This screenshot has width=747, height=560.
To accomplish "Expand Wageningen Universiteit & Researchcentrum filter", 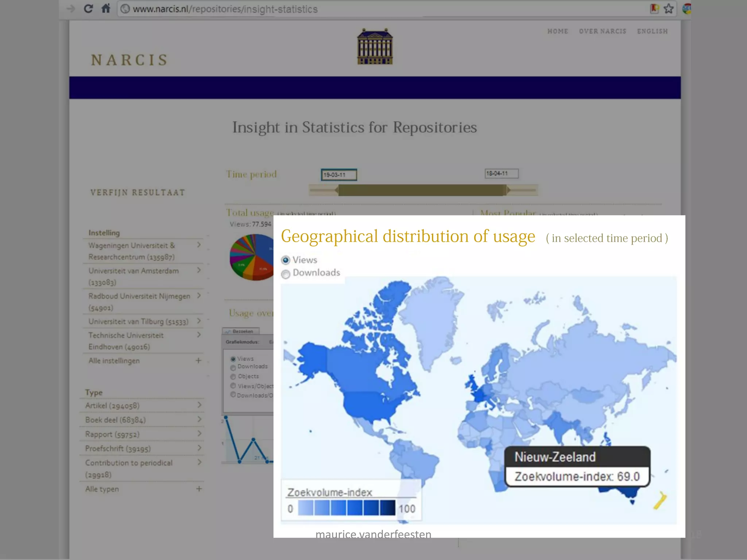I will tap(199, 245).
